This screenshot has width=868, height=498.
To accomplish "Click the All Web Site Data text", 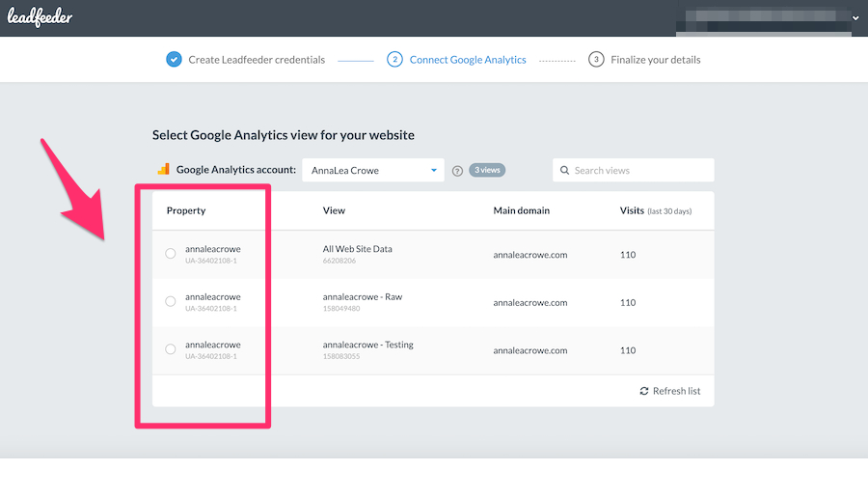I will [357, 249].
